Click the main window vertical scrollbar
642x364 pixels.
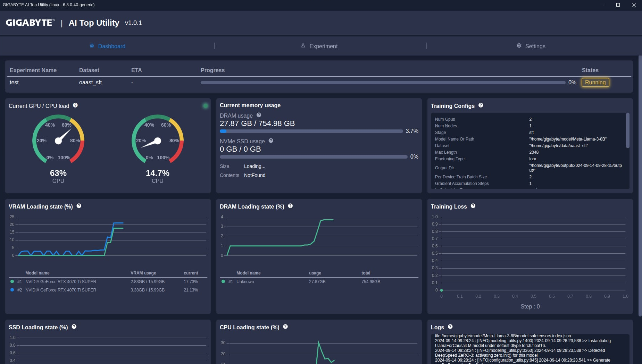pyautogui.click(x=640, y=186)
